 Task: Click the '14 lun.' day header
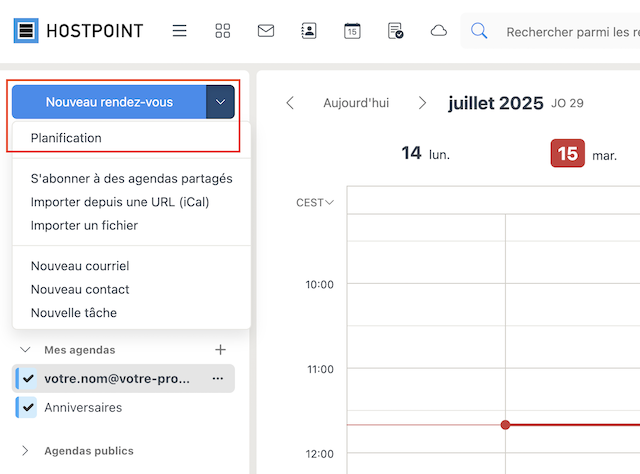[x=425, y=154]
